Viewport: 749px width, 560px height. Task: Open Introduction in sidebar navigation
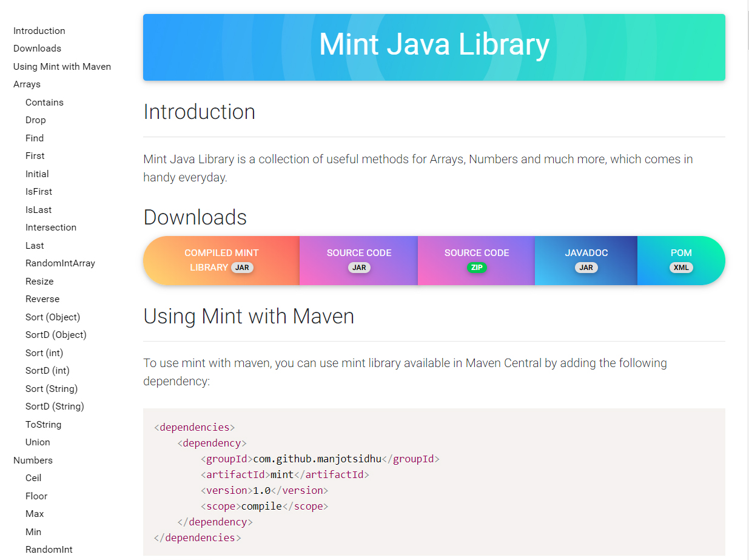[x=39, y=31]
